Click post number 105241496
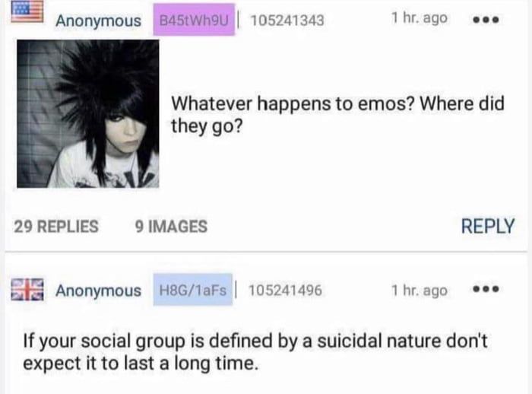532x394 pixels. point(285,290)
